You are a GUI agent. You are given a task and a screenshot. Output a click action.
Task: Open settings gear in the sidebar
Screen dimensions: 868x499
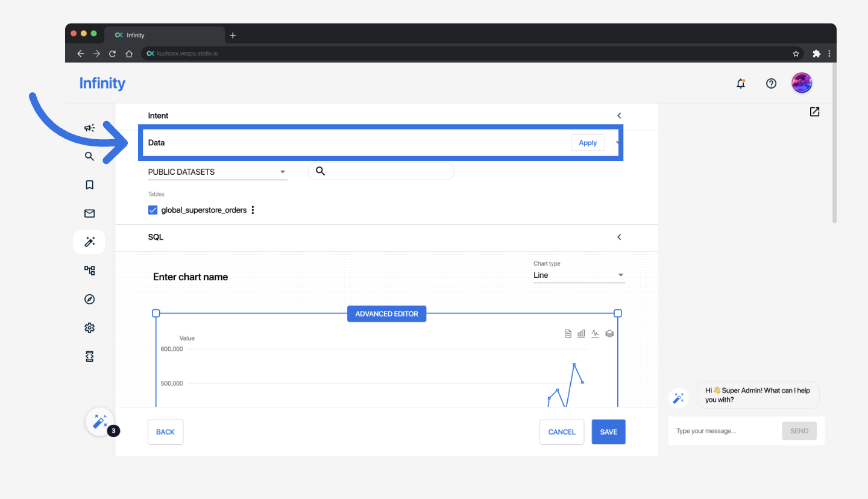(x=89, y=328)
